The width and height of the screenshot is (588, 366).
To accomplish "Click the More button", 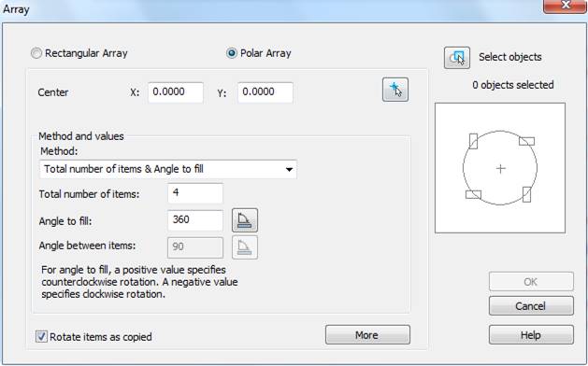I will [367, 335].
